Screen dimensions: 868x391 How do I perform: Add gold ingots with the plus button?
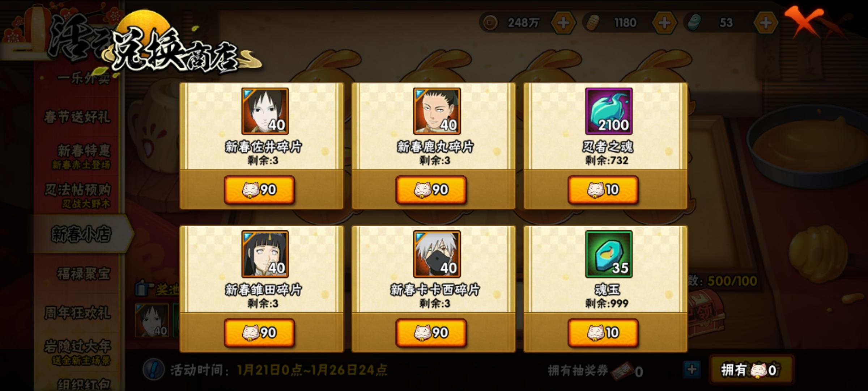click(x=664, y=23)
